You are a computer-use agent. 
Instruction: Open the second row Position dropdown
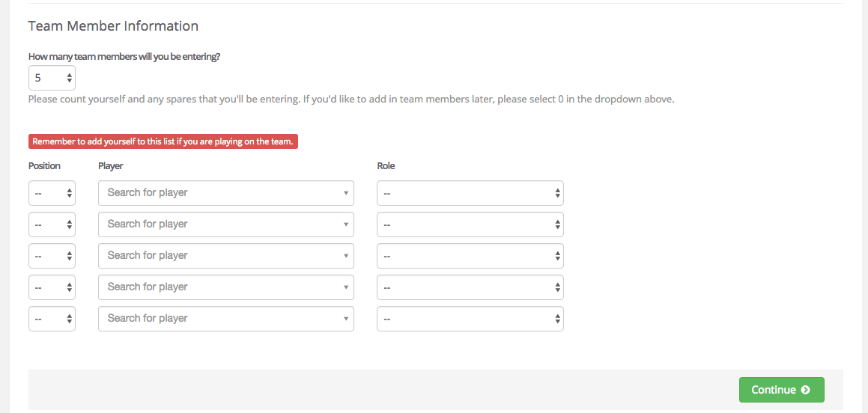tap(52, 224)
